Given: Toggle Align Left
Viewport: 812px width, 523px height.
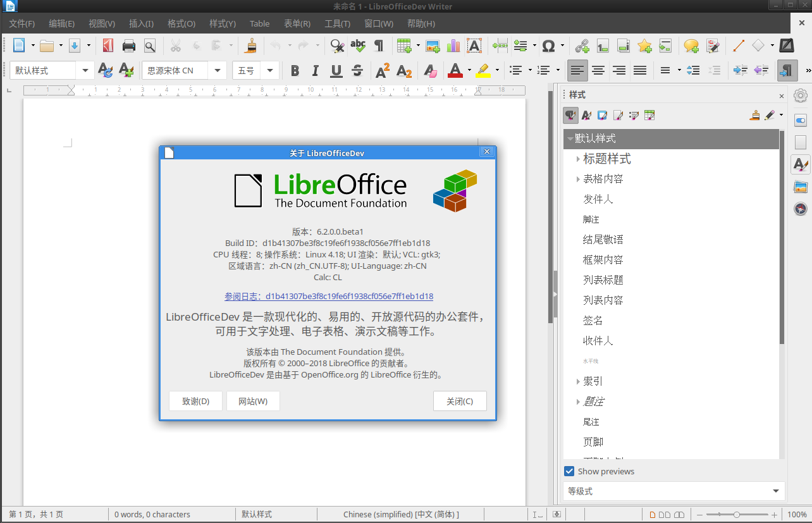Looking at the screenshot, I should (577, 70).
